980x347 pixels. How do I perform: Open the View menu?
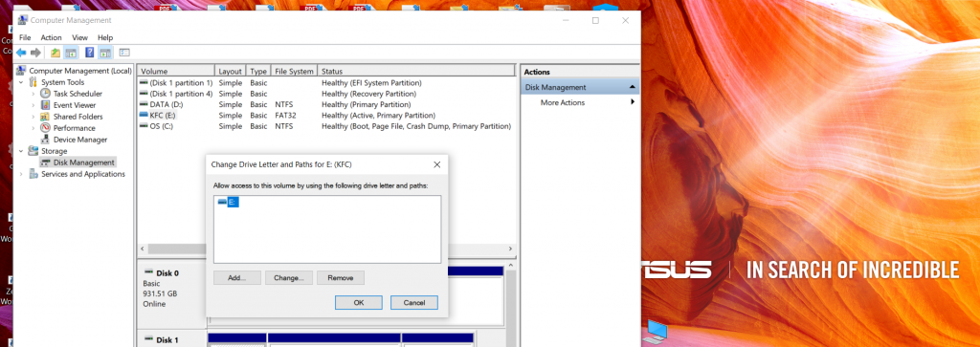pos(80,37)
